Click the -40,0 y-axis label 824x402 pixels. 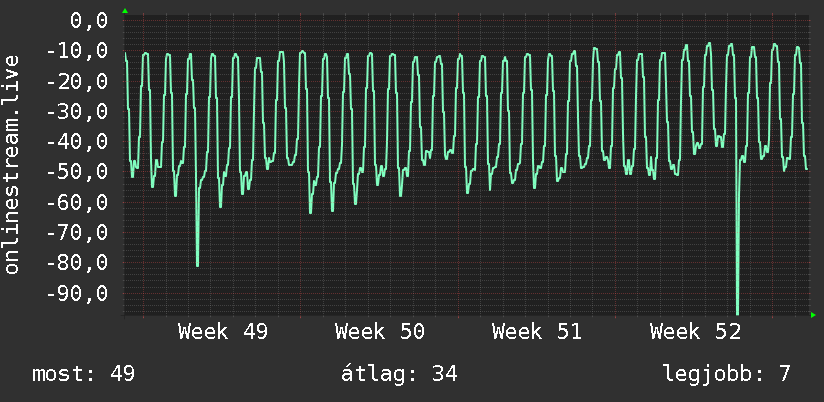pos(77,142)
